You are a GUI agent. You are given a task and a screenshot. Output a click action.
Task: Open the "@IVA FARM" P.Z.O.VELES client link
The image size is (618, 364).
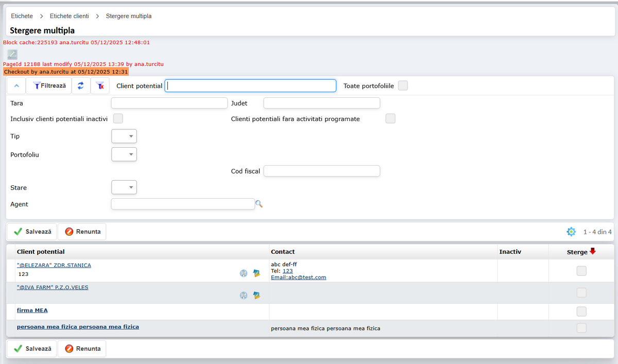tap(53, 287)
